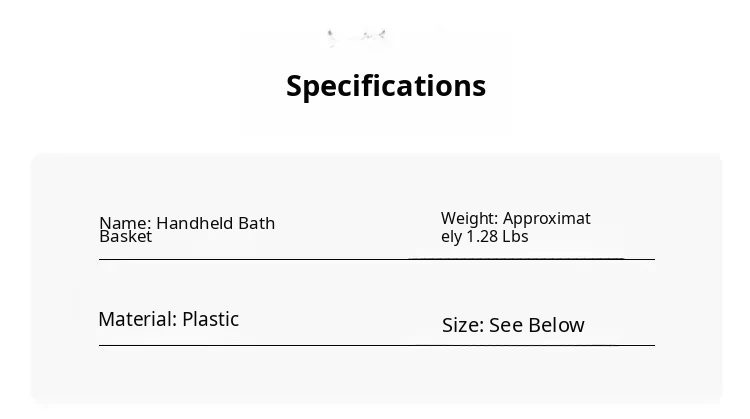Click the divider line under Material: Plastic
The height and width of the screenshot is (419, 750).
point(250,345)
